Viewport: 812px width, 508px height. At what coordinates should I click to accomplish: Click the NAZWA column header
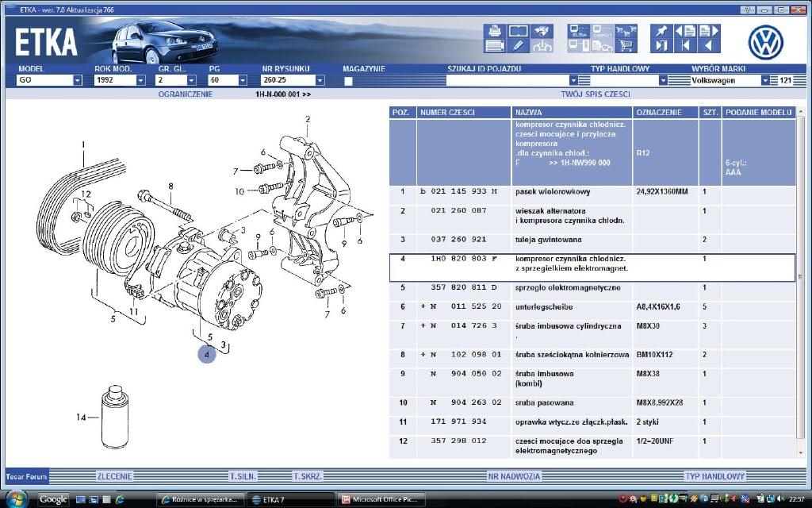[572, 113]
